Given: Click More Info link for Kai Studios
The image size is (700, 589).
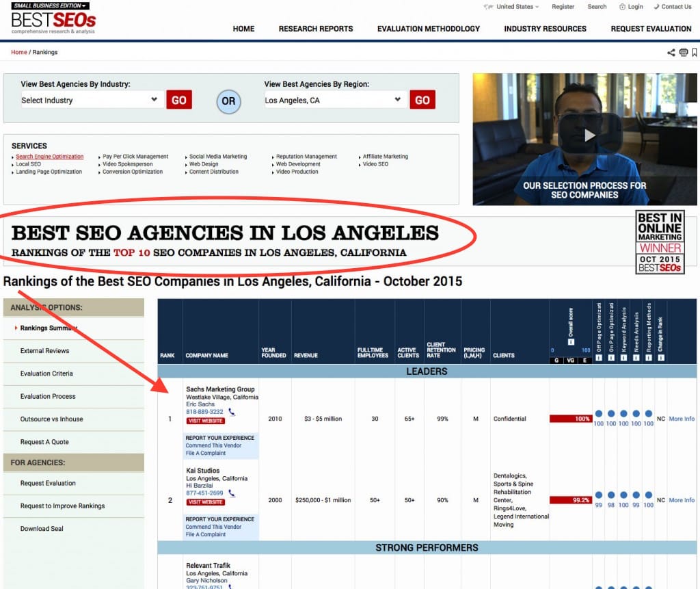Looking at the screenshot, I should tap(682, 500).
